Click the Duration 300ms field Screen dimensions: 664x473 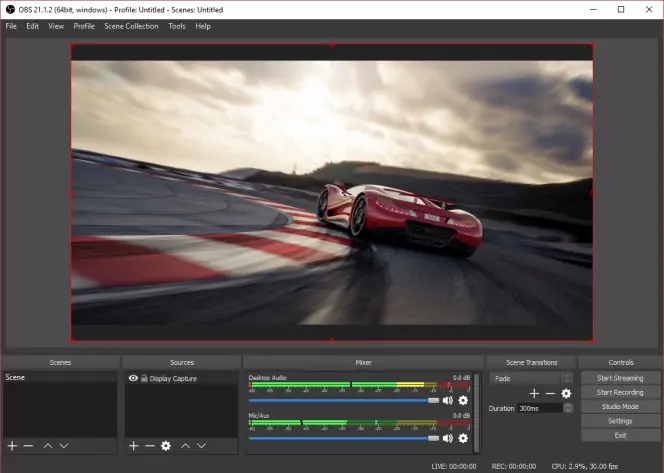(540, 409)
